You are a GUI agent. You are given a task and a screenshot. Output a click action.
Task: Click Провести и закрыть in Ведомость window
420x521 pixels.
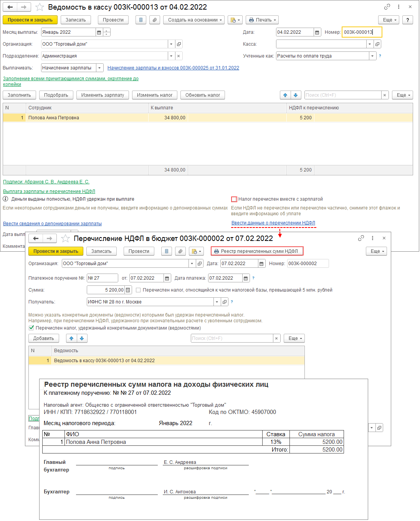(x=30, y=20)
